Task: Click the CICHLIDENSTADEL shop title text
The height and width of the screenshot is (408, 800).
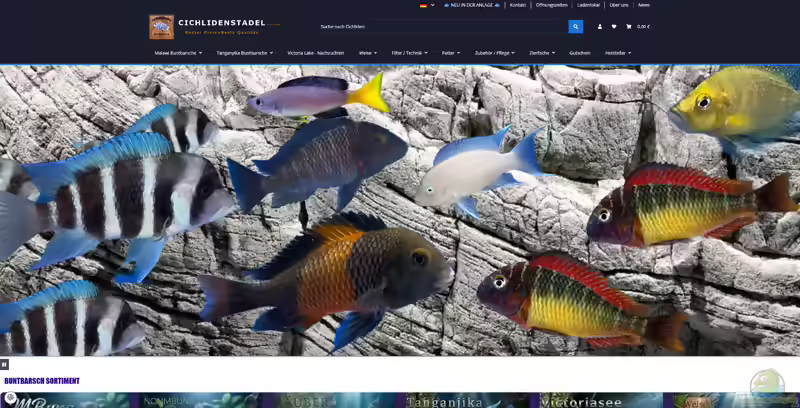Action: point(222,23)
